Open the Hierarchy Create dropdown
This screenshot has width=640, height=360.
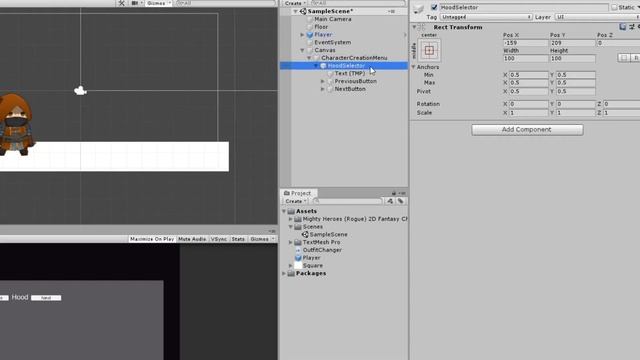pyautogui.click(x=295, y=3)
